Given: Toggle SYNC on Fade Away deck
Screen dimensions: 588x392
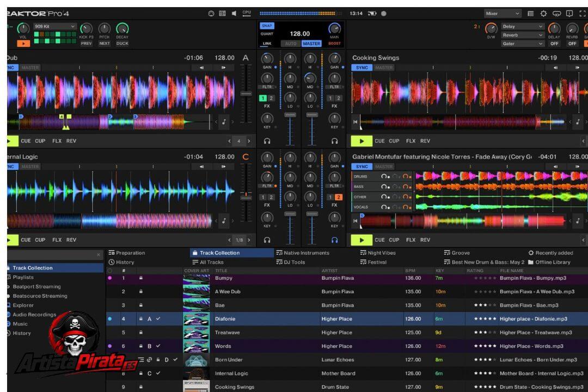Looking at the screenshot, I should (362, 167).
